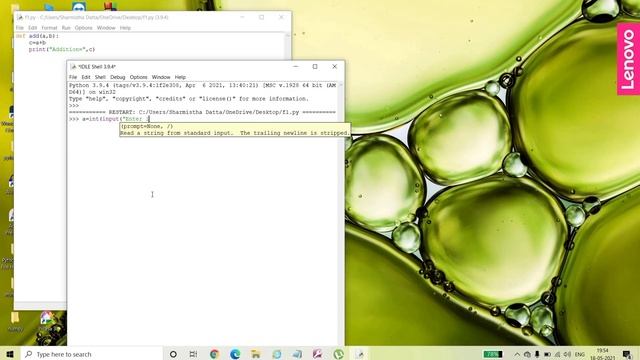Screen dimensions: 640x360
Task: Open the notification center icon
Action: [627, 354]
